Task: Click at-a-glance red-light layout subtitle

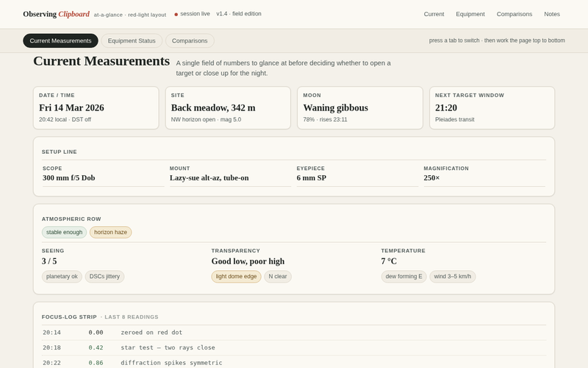Action: pos(130,15)
